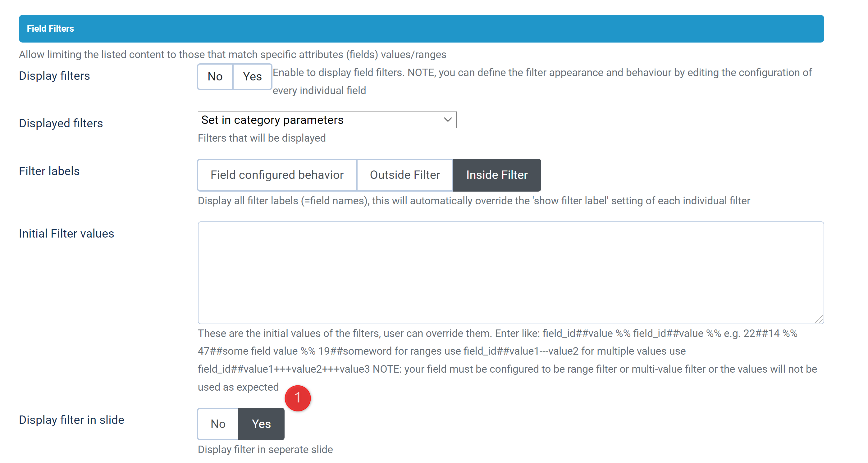The width and height of the screenshot is (868, 463).
Task: Focus the Initial Filter values text area
Action: (510, 273)
